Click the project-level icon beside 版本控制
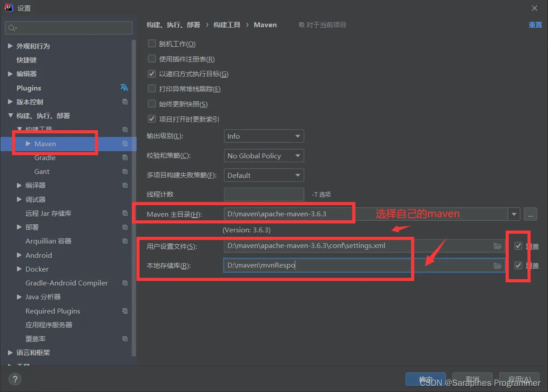 pyautogui.click(x=125, y=102)
